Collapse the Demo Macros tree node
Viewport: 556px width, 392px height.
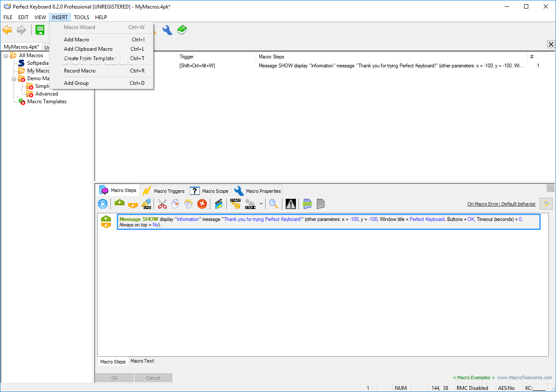tap(14, 78)
